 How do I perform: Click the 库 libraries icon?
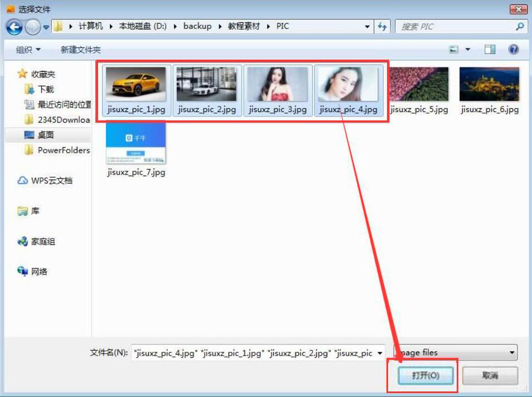pyautogui.click(x=22, y=211)
